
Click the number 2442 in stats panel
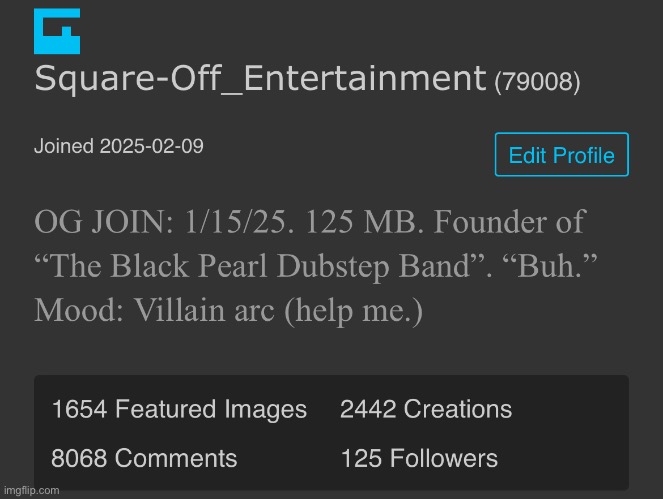pyautogui.click(x=367, y=409)
